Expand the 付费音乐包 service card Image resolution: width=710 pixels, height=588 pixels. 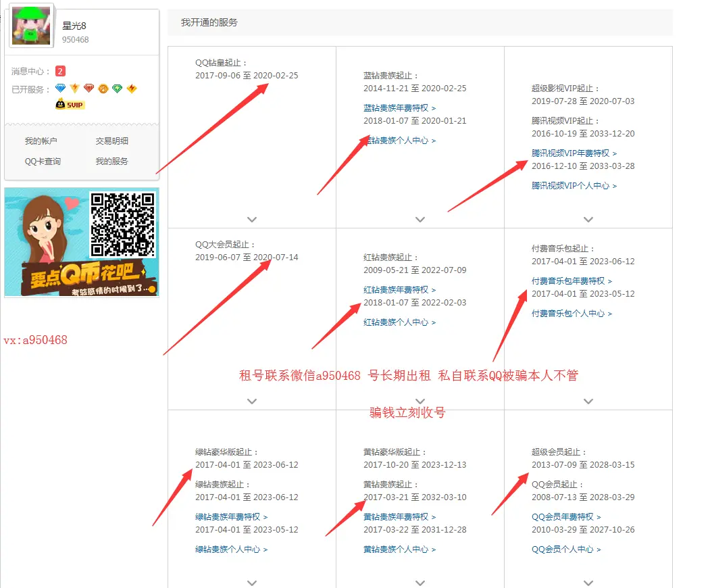pos(588,401)
